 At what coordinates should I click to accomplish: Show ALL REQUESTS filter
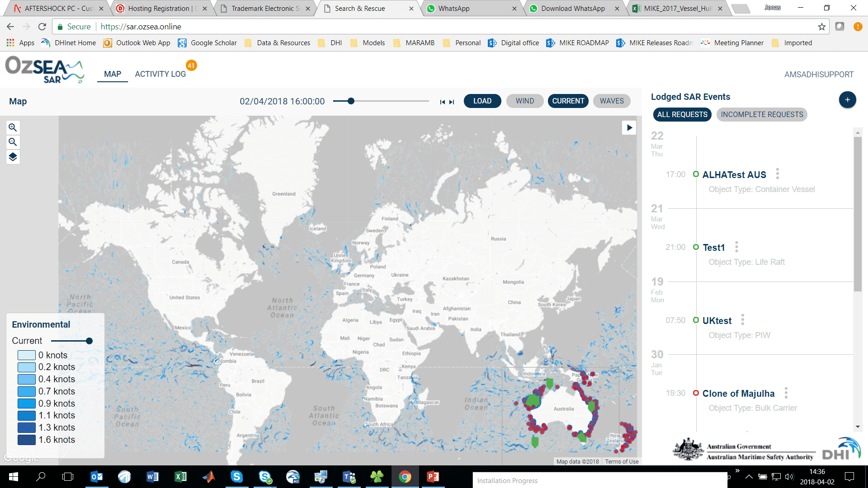click(x=682, y=115)
